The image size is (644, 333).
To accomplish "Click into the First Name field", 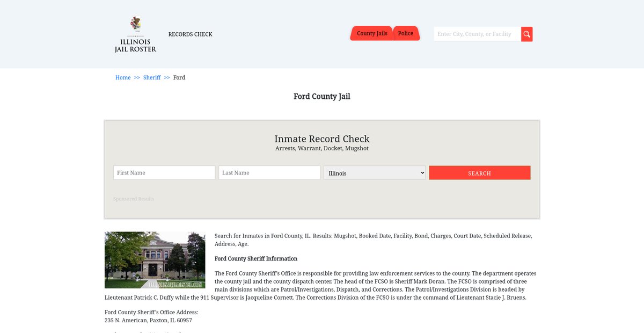I will 164,173.
